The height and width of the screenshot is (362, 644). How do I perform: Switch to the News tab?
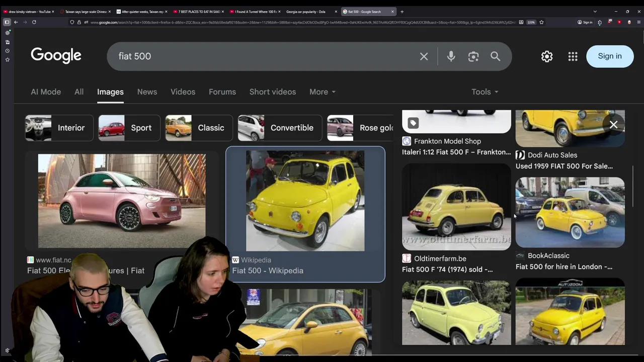[147, 92]
